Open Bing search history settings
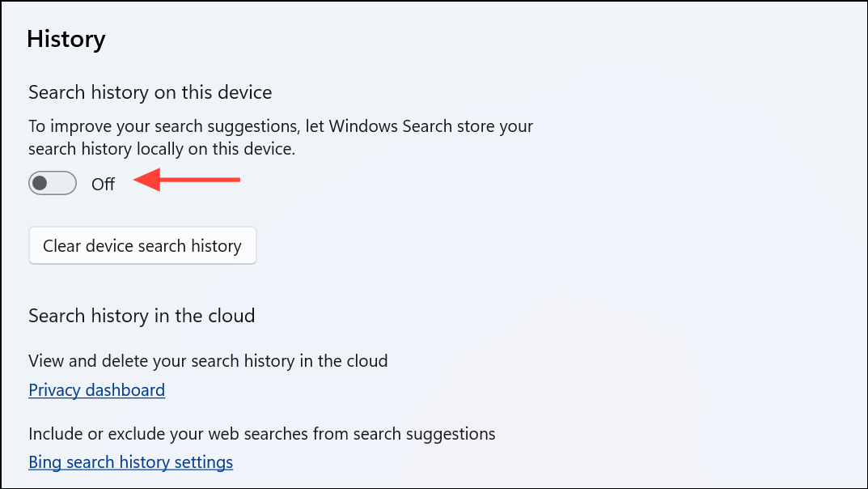This screenshot has height=489, width=868. [x=130, y=463]
